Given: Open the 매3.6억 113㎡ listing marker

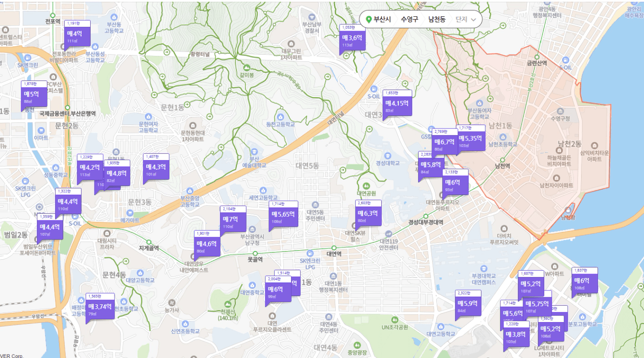Looking at the screenshot, I should [352, 39].
